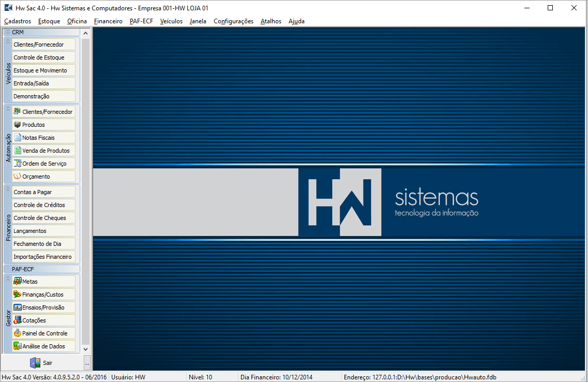Select the Demonstração button
Screen dimensions: 588x382
(x=43, y=96)
